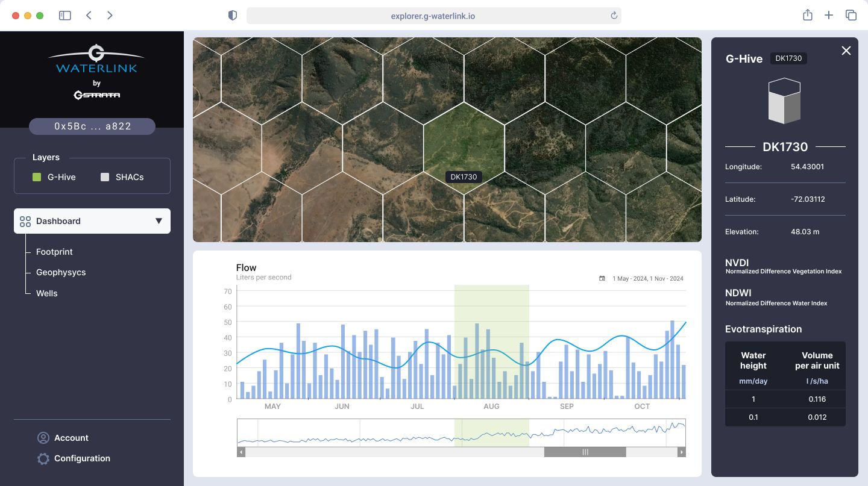Go back with the browser back arrow

click(x=89, y=16)
